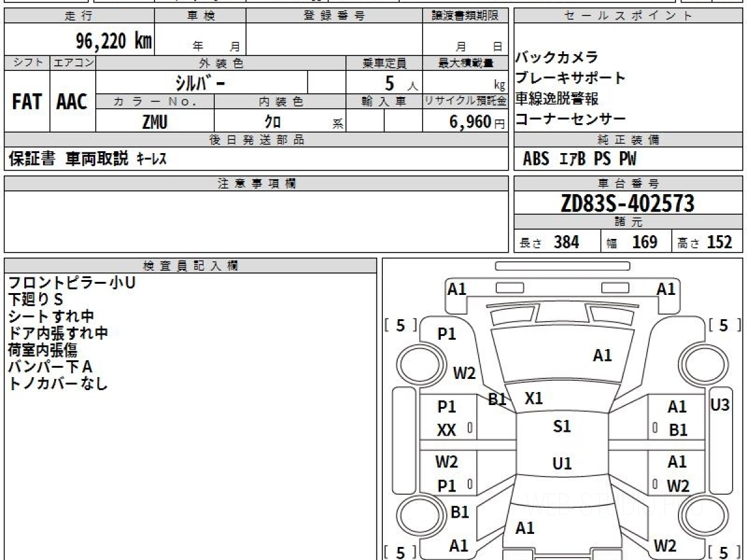747x560 pixels.
Task: Select the トノカバーなし note
Action: [58, 384]
